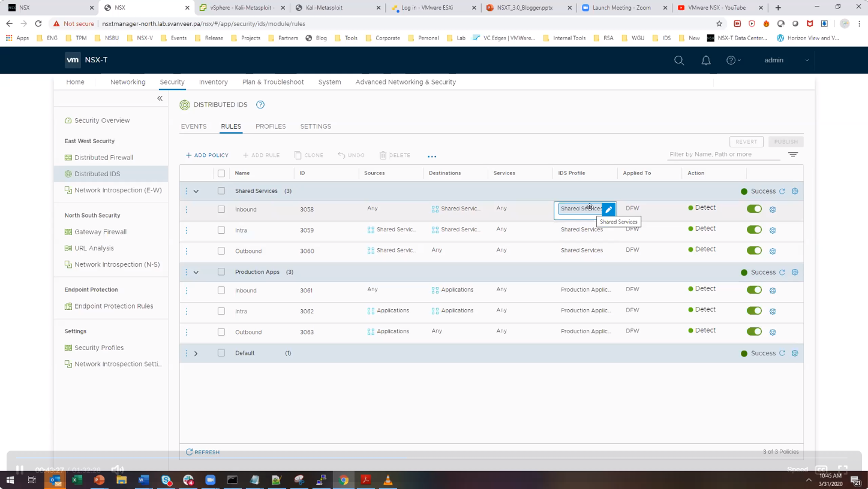Switch to the PROFILES tab

pyautogui.click(x=271, y=126)
